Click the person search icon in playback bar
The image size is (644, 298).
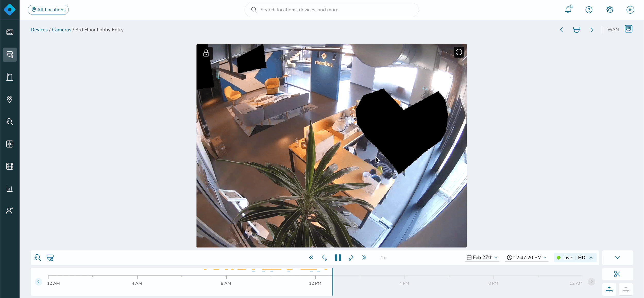pyautogui.click(x=38, y=257)
